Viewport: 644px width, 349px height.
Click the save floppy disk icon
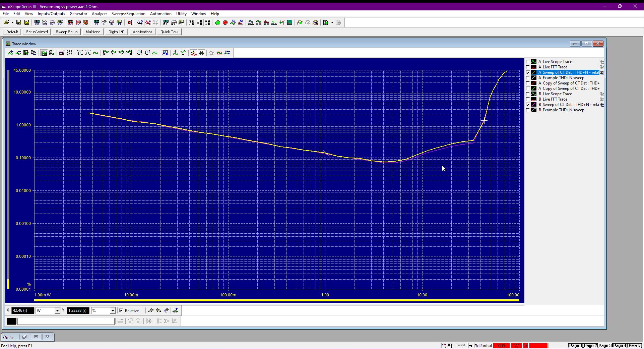pyautogui.click(x=19, y=22)
